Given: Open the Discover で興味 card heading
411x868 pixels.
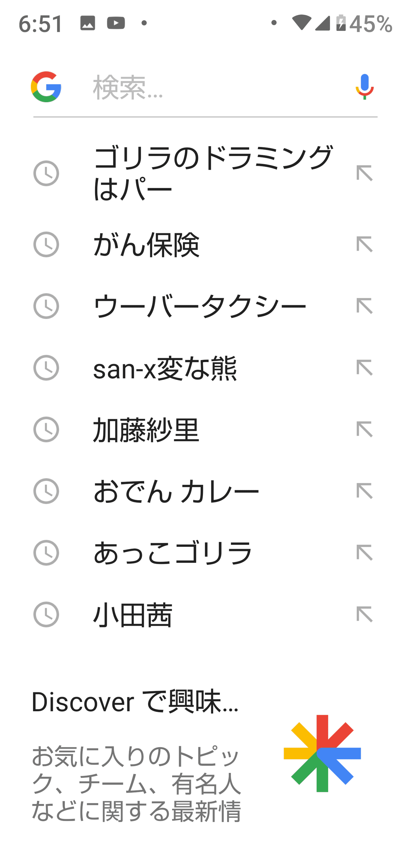Looking at the screenshot, I should tap(135, 702).
